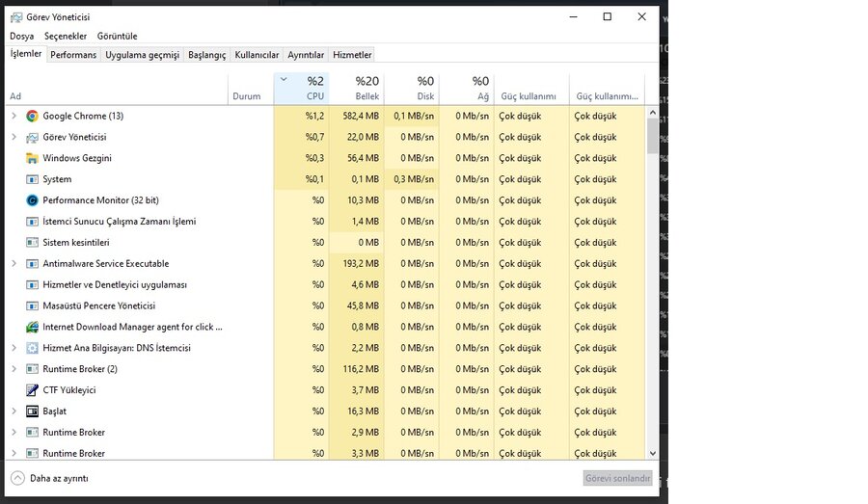Open the Hizmetler tab

click(x=352, y=55)
